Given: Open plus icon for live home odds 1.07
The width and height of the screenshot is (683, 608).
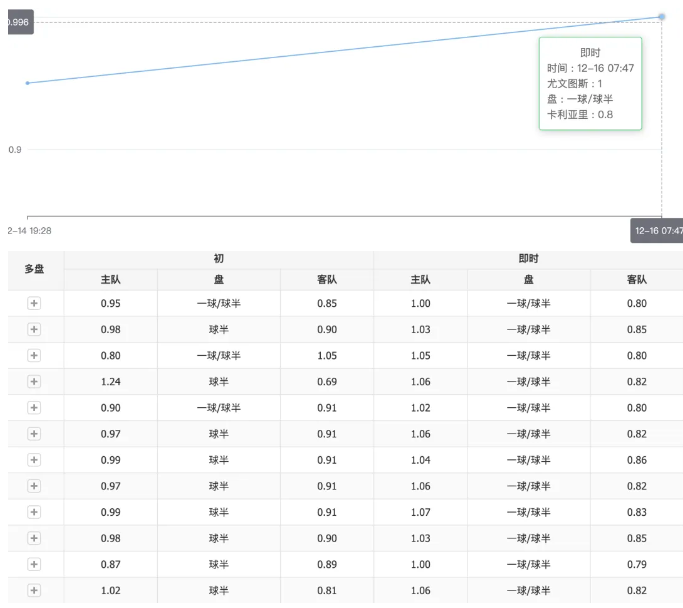Looking at the screenshot, I should 34,511.
